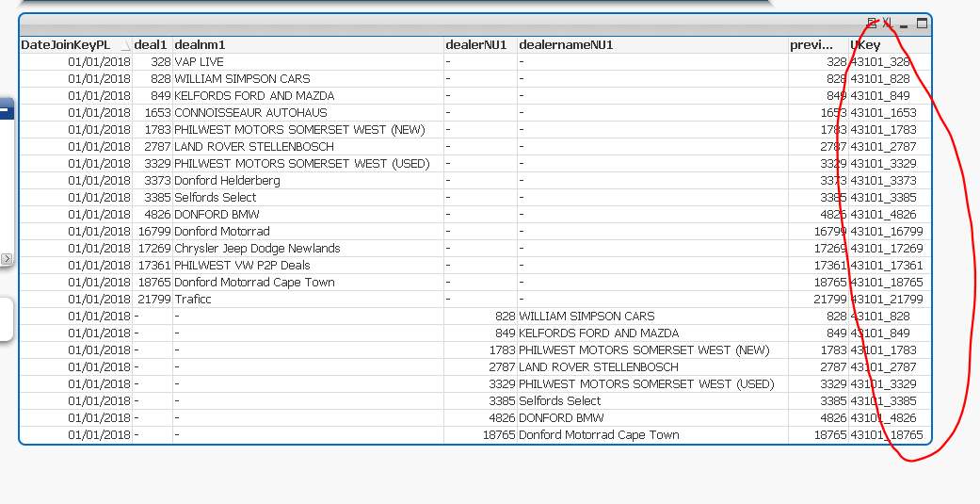The height and width of the screenshot is (504, 980).
Task: Select DONFORD BMW in dealernameNU1 column
Action: pos(561,416)
